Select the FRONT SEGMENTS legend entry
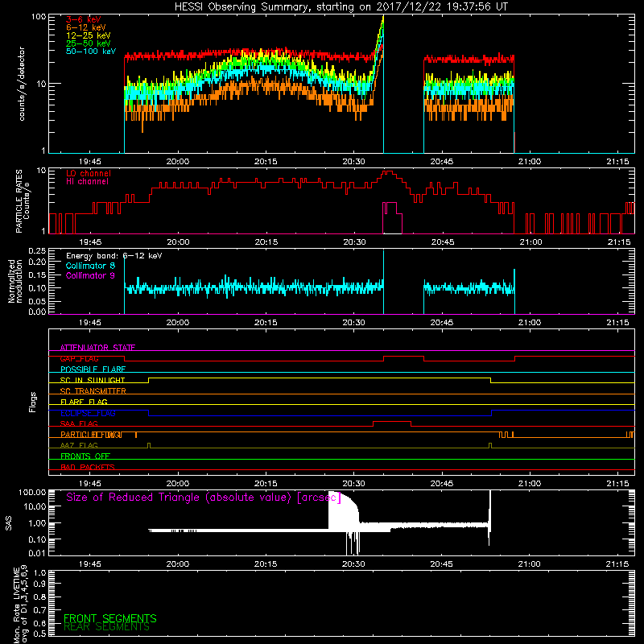Viewport: 644px width, 644px height. pyautogui.click(x=110, y=618)
